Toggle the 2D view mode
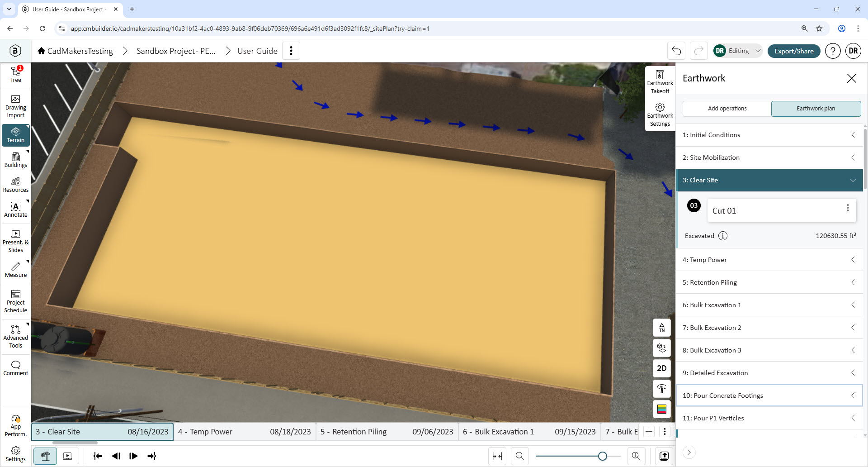868x467 pixels. [661, 368]
